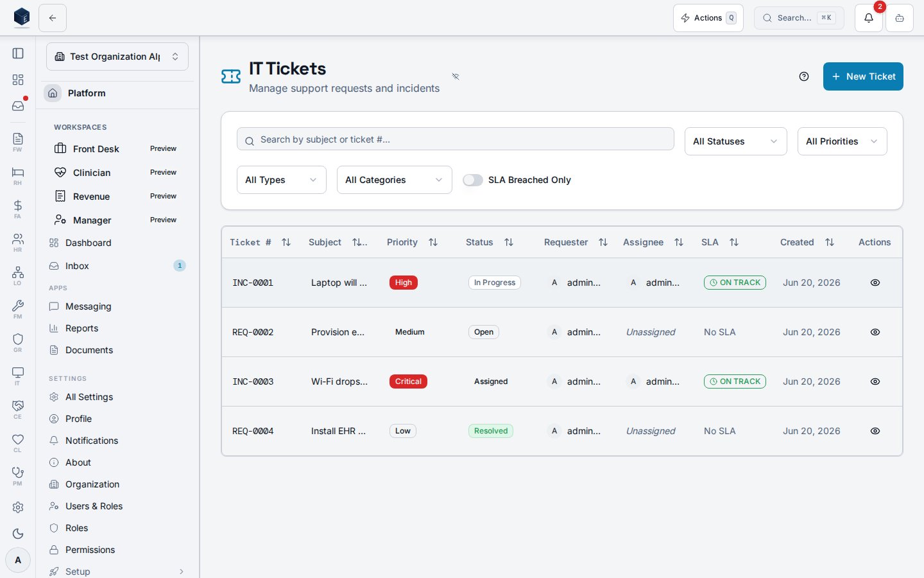Open the Revenue workspace
Viewport: 924px width, 578px height.
[x=117, y=197]
